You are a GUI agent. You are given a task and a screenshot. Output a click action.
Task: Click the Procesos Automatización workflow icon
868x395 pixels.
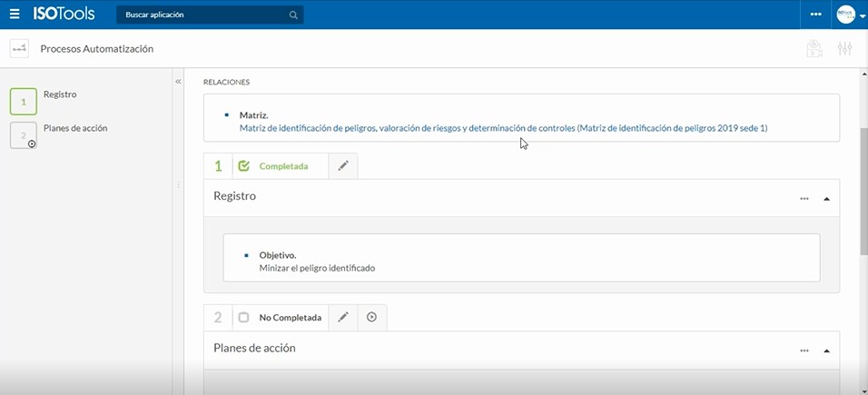pos(19,49)
